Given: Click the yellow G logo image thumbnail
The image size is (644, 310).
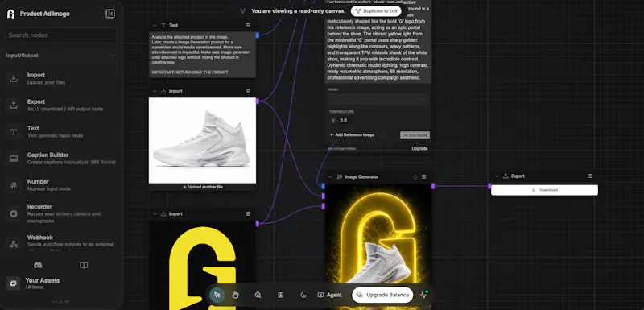Looking at the screenshot, I should pos(203,265).
